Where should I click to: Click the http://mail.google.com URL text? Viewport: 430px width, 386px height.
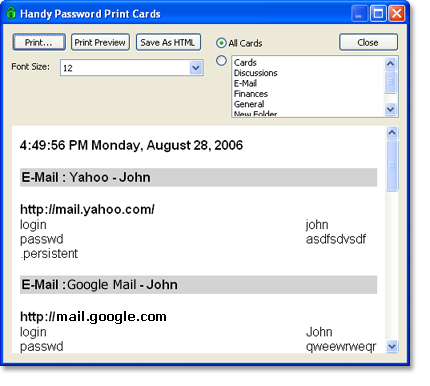click(93, 317)
